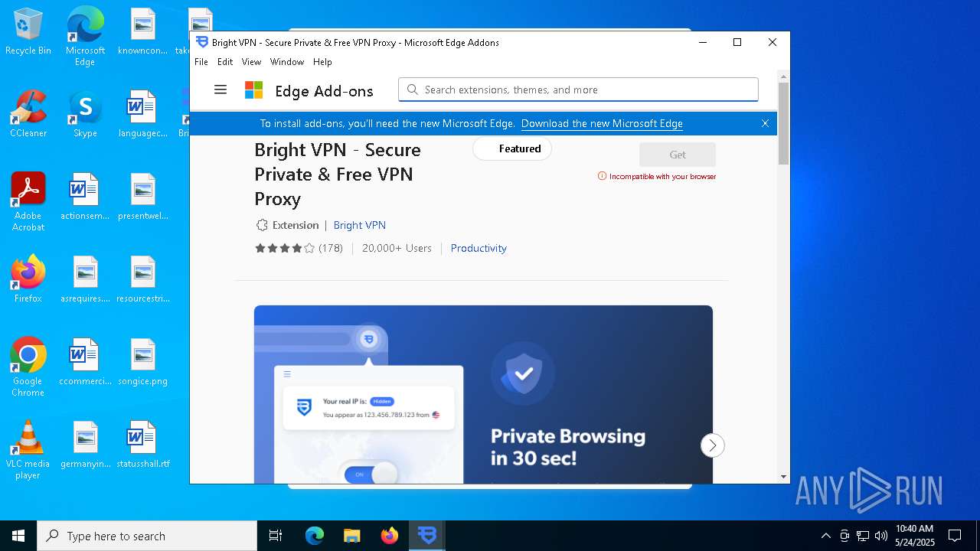The image size is (980, 551).
Task: Select songice.png file on desktop
Action: [x=143, y=363]
